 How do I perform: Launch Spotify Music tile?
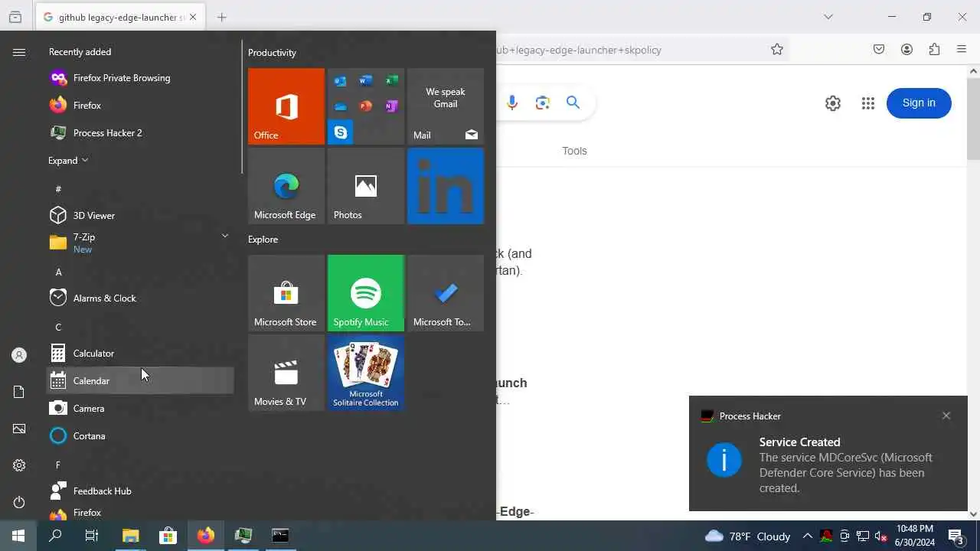pos(366,293)
